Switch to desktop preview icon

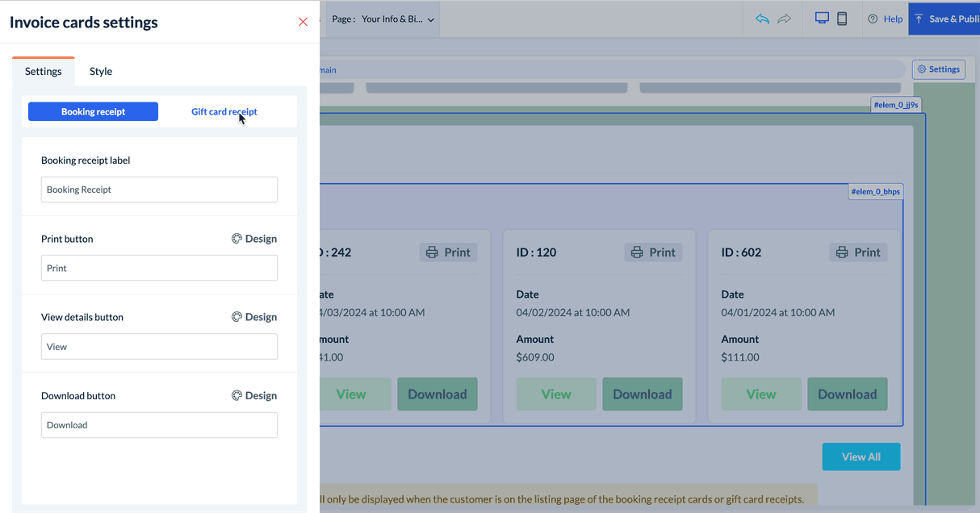coord(822,19)
